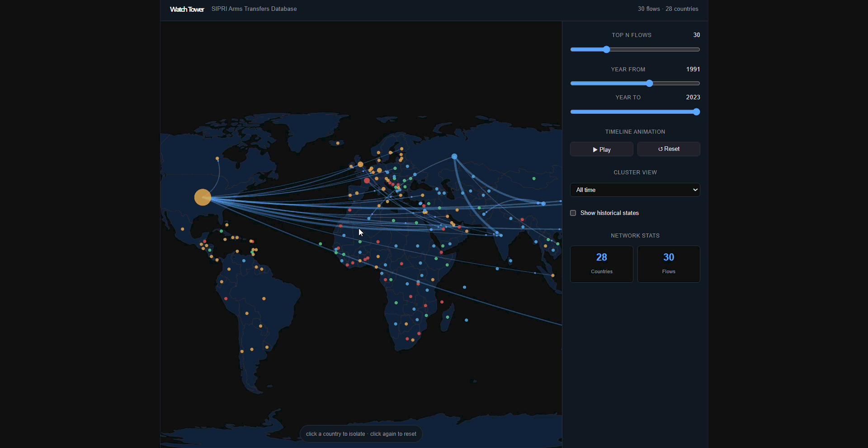Screen dimensions: 868x448
Task: Click the 'click a country to isolate' hint
Action: 361,434
